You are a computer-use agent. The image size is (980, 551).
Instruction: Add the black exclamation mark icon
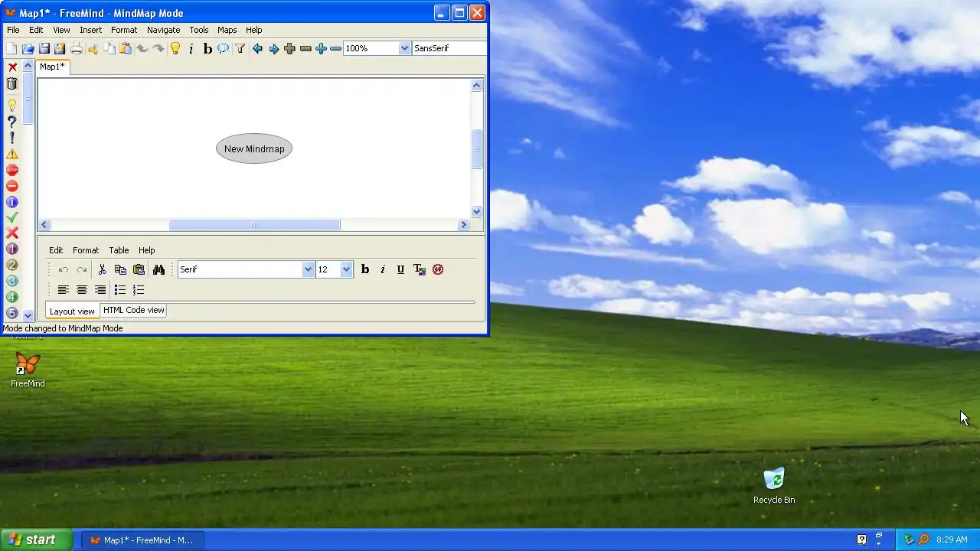[12, 138]
